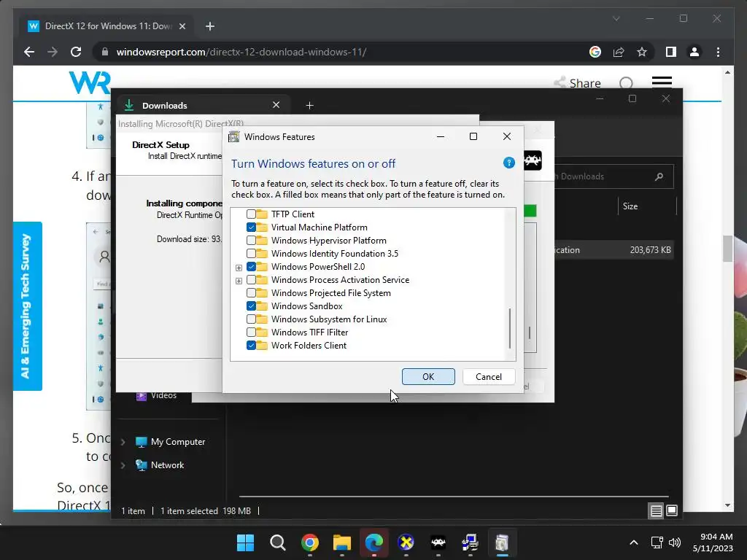
Task: Select Network in navigation pane
Action: [x=167, y=465]
